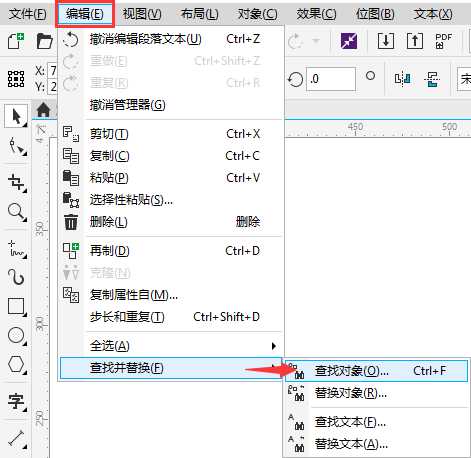Choose 选择性粘贴(S)... entry
This screenshot has width=471, height=458.
pos(171,200)
